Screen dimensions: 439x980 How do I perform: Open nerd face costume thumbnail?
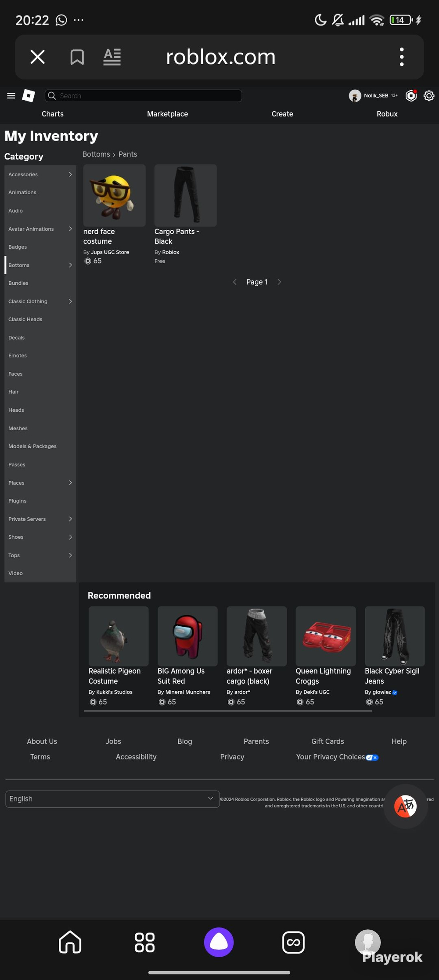115,196
